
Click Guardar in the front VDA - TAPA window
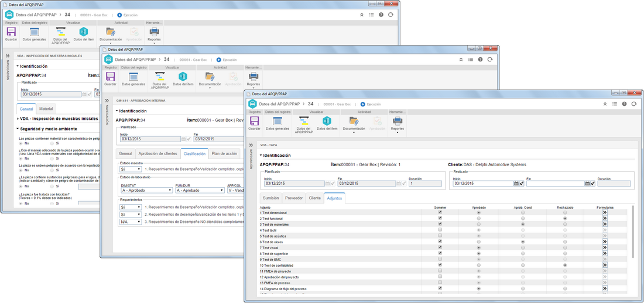[254, 123]
